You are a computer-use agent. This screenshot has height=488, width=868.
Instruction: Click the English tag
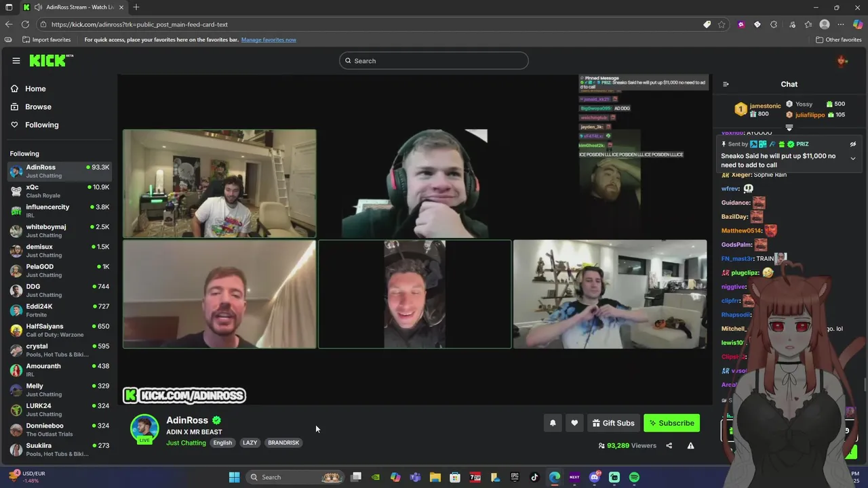click(222, 443)
